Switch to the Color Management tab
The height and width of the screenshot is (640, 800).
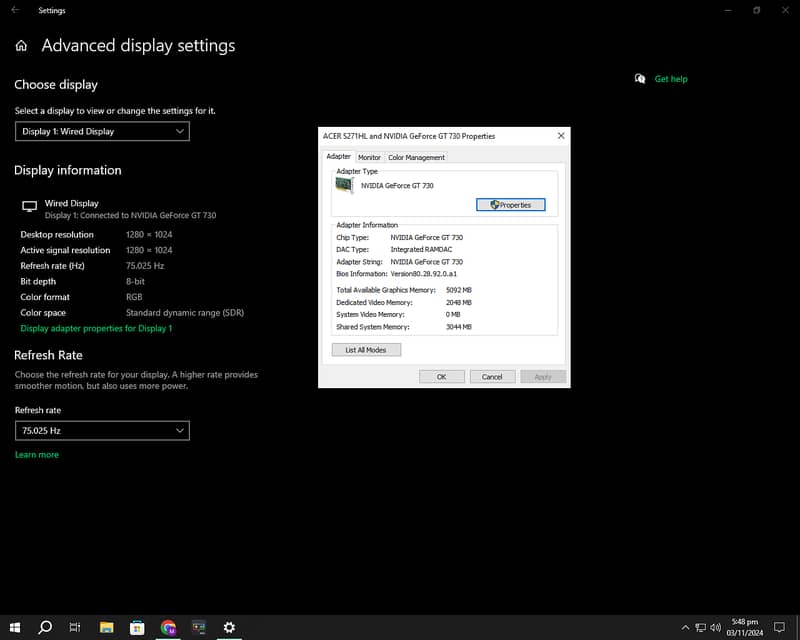point(416,157)
